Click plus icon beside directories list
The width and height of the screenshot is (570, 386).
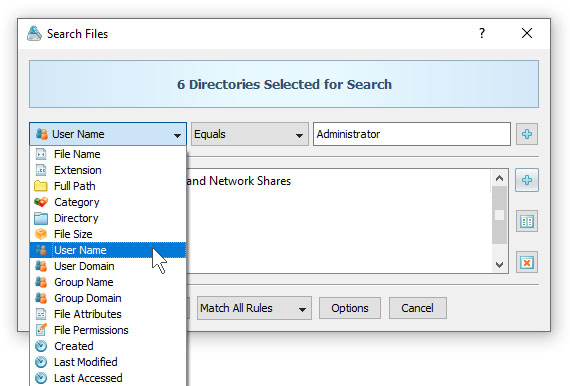[527, 180]
